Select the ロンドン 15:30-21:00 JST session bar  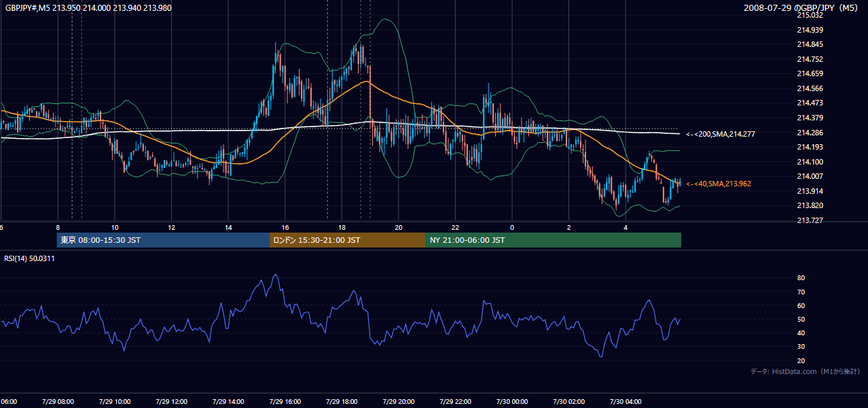point(348,240)
